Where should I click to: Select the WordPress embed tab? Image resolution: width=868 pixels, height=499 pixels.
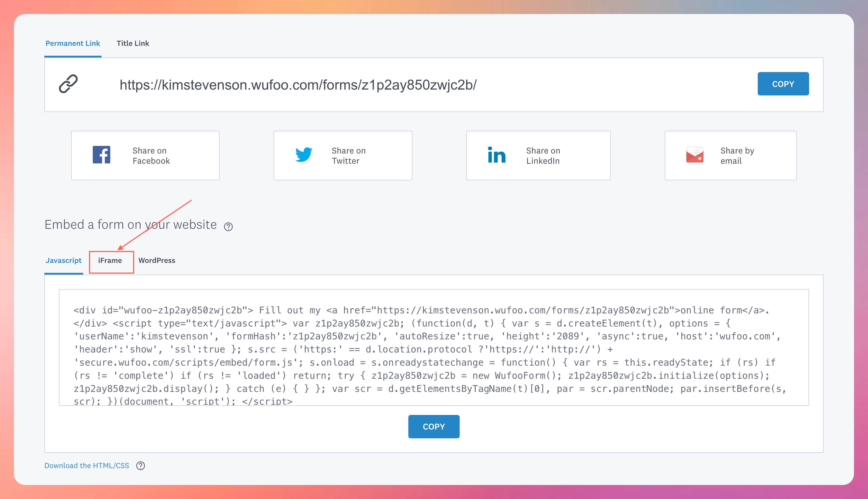pos(156,261)
